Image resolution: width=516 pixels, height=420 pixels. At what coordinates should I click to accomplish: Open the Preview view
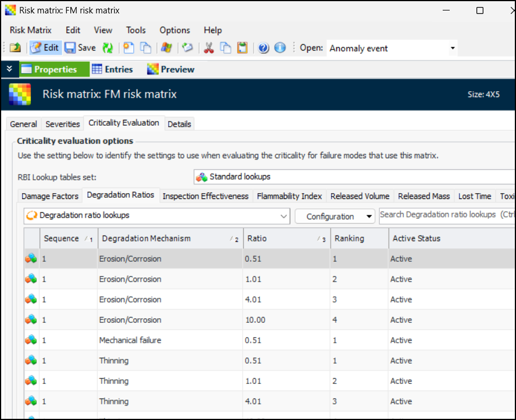click(x=171, y=69)
